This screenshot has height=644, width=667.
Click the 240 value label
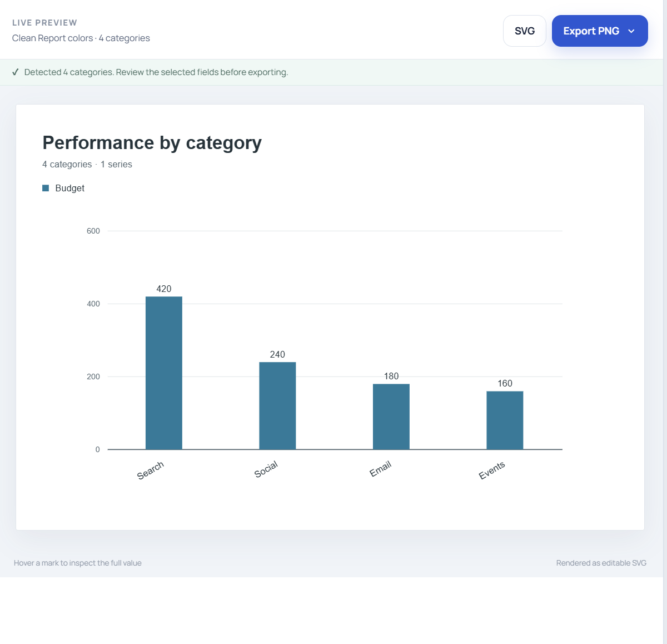tap(277, 354)
